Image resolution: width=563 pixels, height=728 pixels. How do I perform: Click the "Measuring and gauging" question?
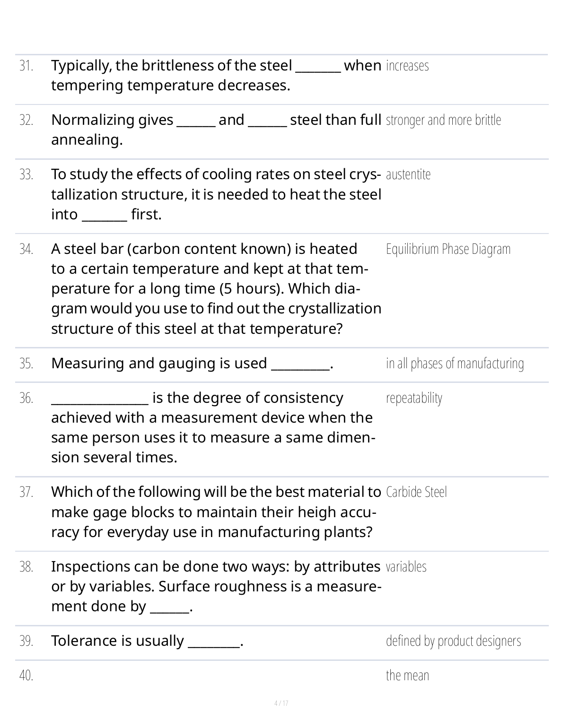(x=192, y=364)
